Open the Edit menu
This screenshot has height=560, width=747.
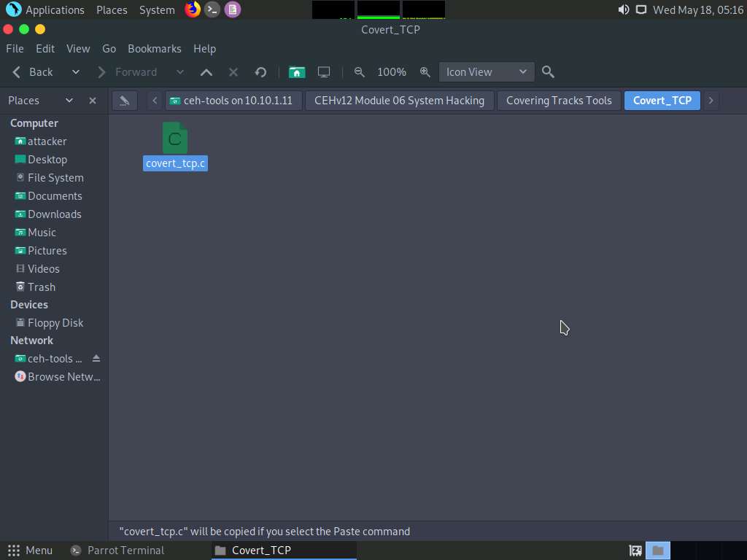click(45, 49)
